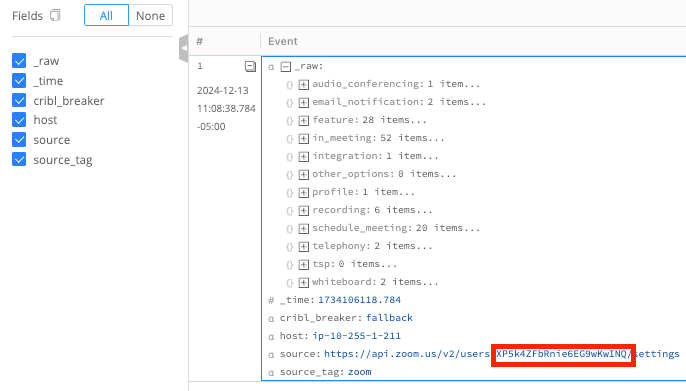Click the host value ip-10-255-1-211

click(356, 336)
